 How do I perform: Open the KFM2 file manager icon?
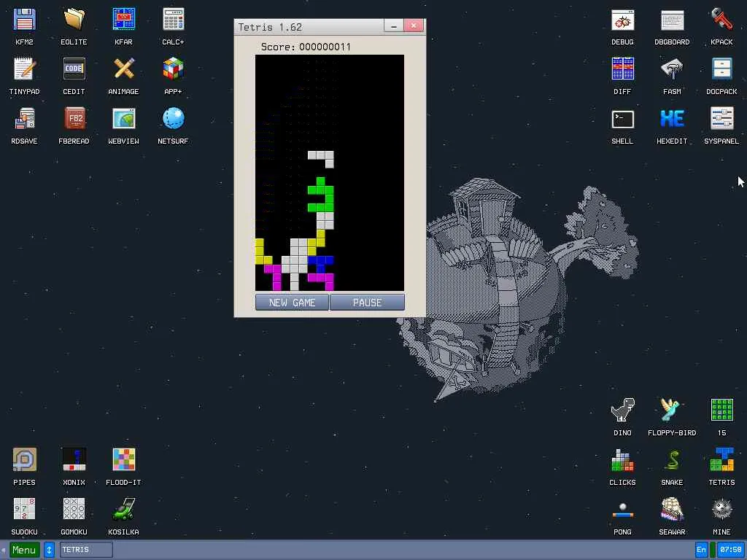[24, 20]
